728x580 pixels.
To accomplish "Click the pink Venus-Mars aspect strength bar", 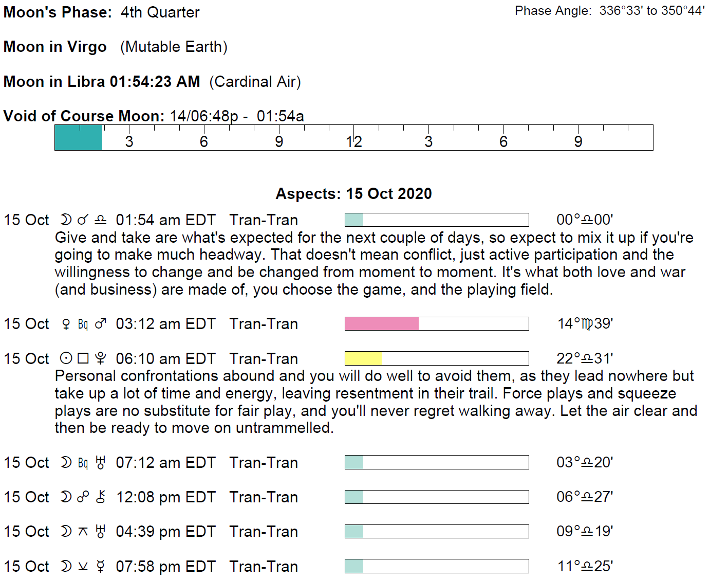I will tap(382, 324).
